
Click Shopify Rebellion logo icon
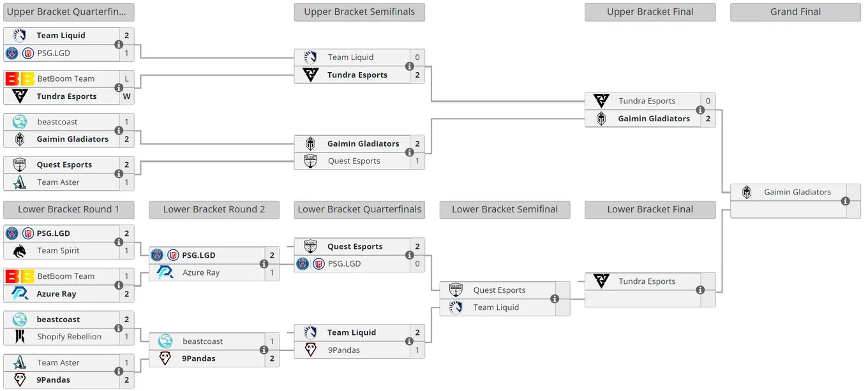pos(20,337)
